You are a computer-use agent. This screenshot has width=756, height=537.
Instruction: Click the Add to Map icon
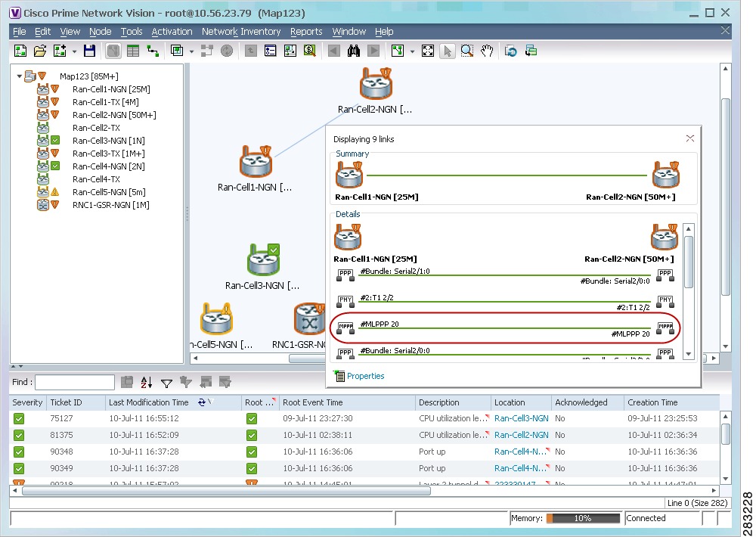60,51
